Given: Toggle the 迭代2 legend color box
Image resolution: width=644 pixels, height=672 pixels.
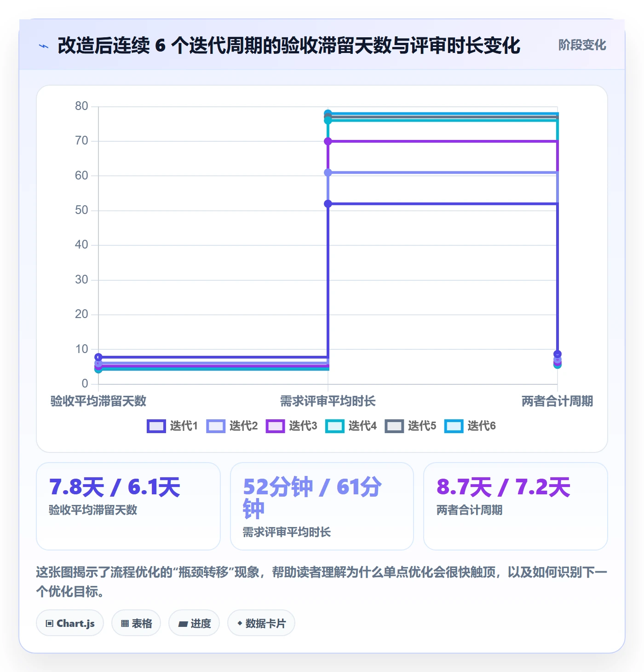Looking at the screenshot, I should pos(216,426).
